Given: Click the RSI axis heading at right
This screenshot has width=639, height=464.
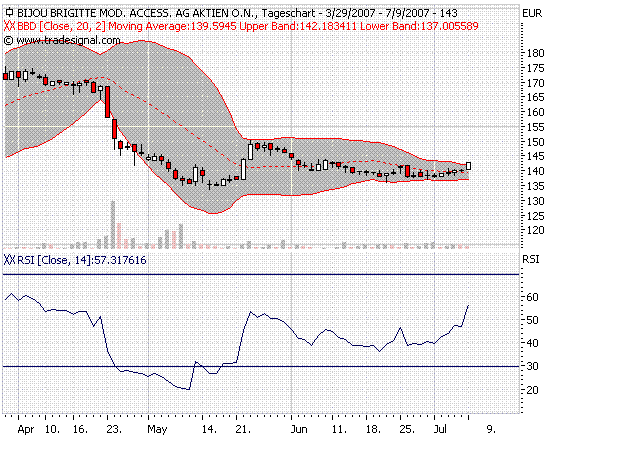Looking at the screenshot, I should coord(531,259).
